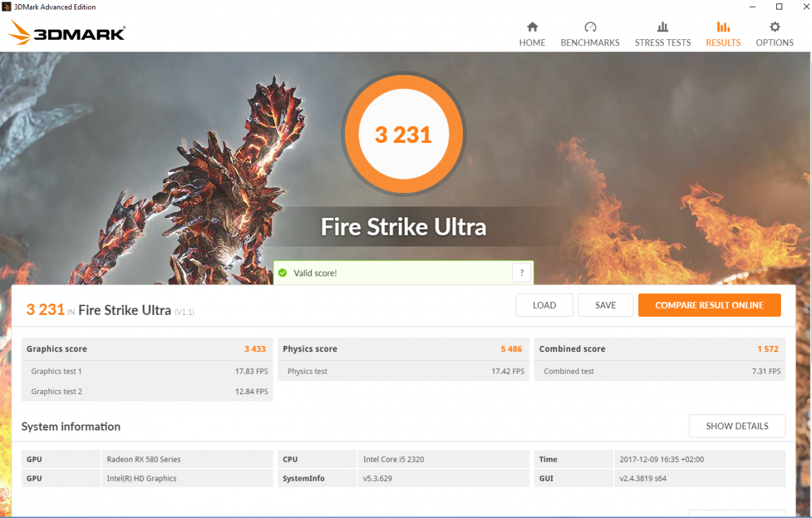Screen dimensions: 812x518
Task: Click COMPARE RESULT ONLINE button
Action: coord(709,305)
